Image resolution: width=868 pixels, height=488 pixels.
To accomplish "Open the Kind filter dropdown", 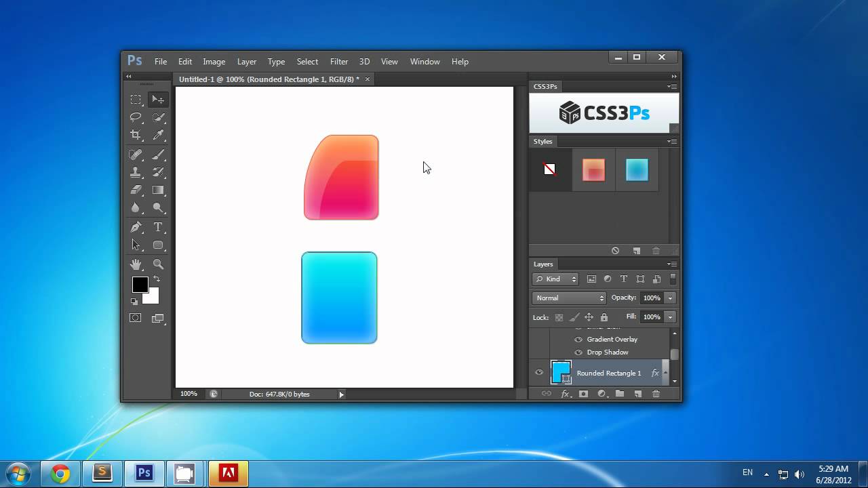I will [x=555, y=279].
